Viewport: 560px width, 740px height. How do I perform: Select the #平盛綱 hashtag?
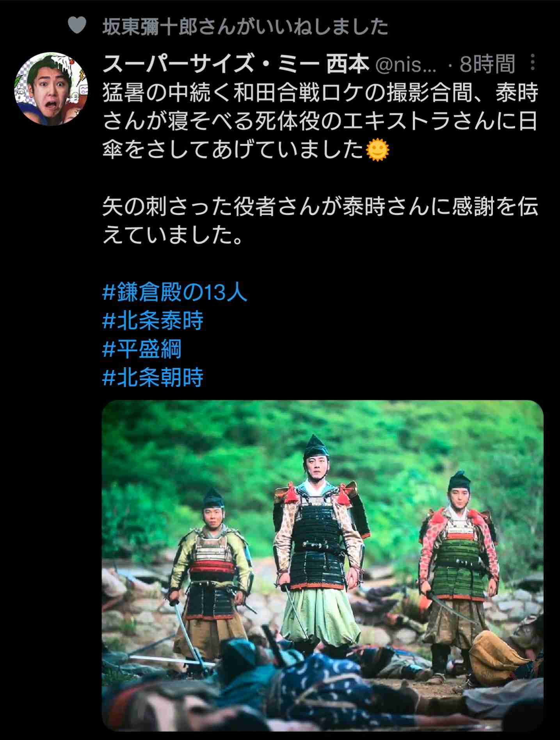[x=142, y=349]
